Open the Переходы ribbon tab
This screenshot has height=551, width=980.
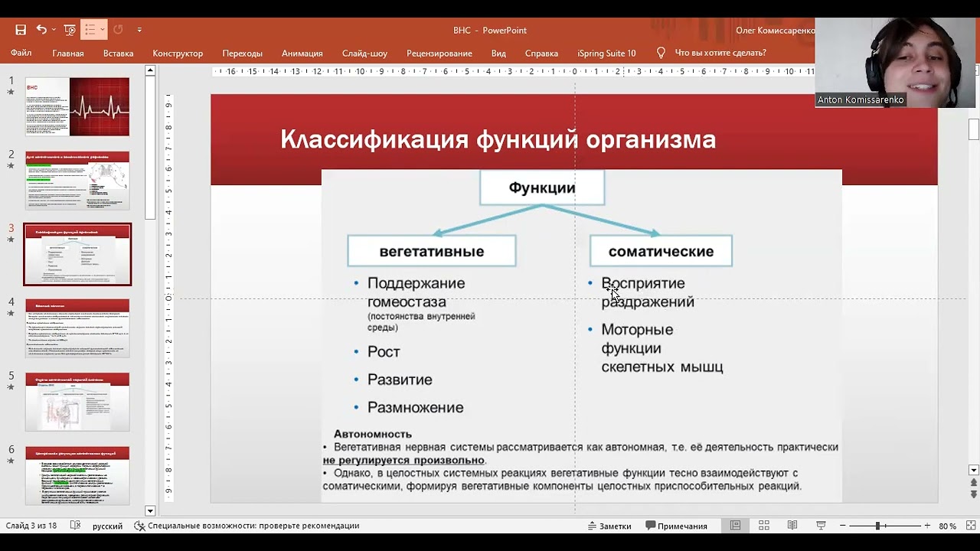(x=243, y=54)
